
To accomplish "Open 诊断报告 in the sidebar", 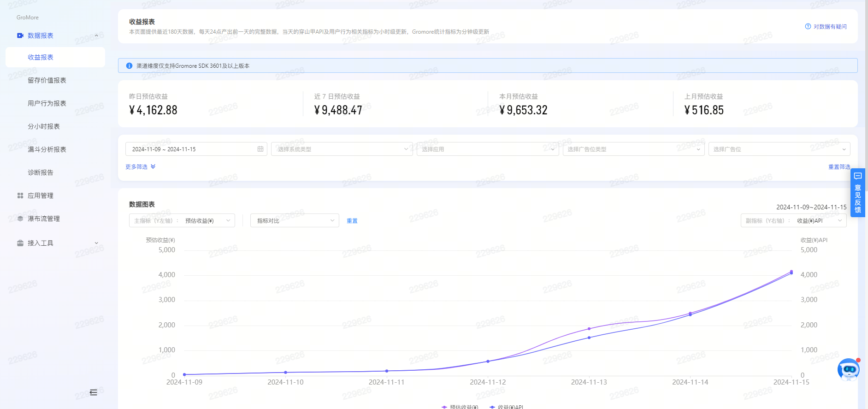I will pyautogui.click(x=41, y=172).
